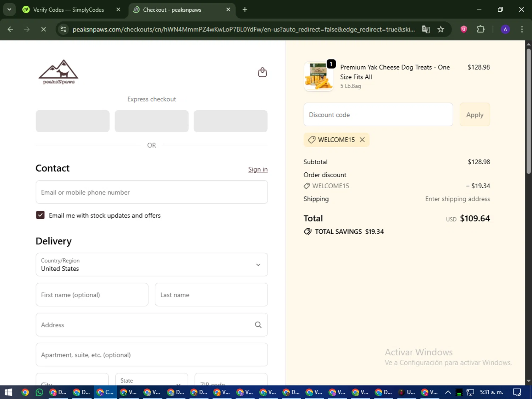Close the Verify Codes SimplyCodes tab
This screenshot has width=532, height=399.
pyautogui.click(x=118, y=10)
